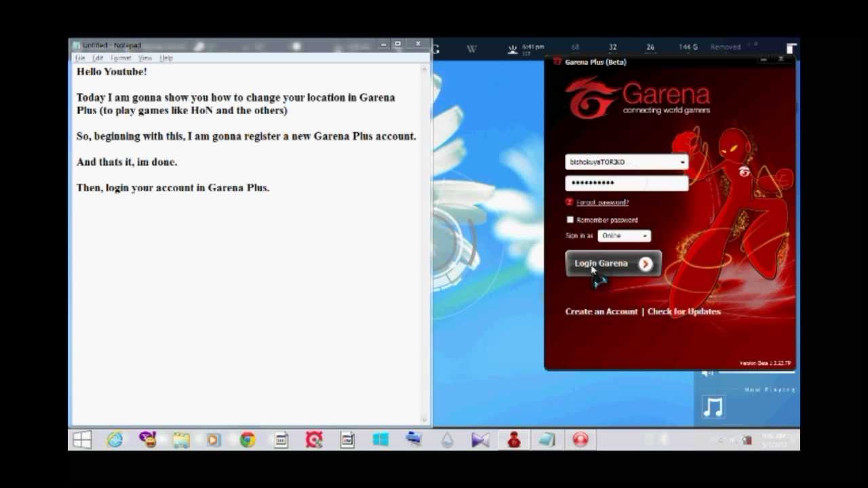
Task: Click the Notepad vertical scrollbar up arrow
Action: point(426,68)
